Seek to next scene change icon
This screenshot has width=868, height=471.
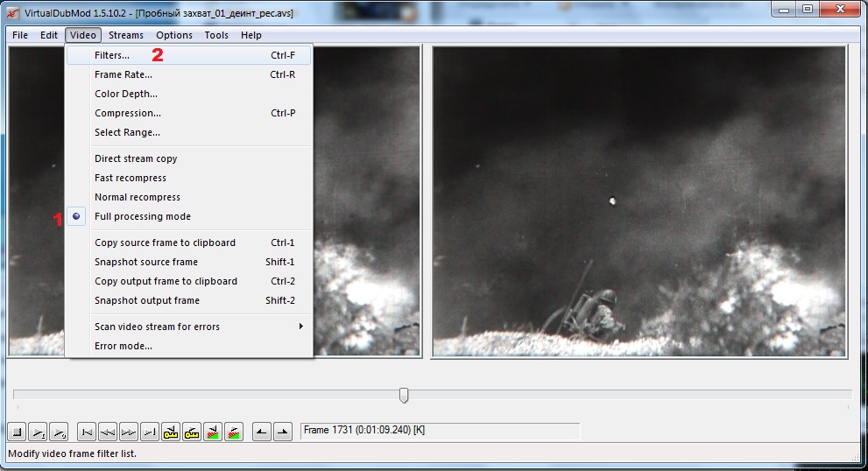point(234,432)
